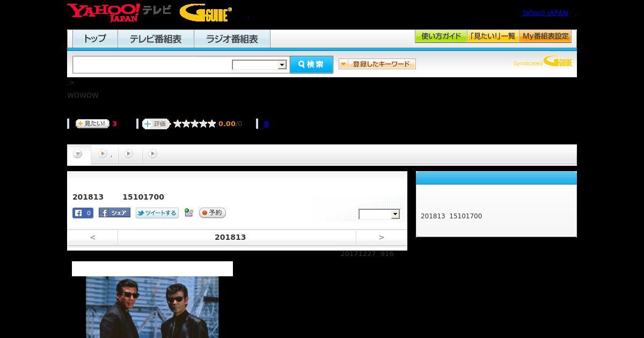644x338 pixels.
Task: Open the program photo of two men
Action: click(152, 307)
